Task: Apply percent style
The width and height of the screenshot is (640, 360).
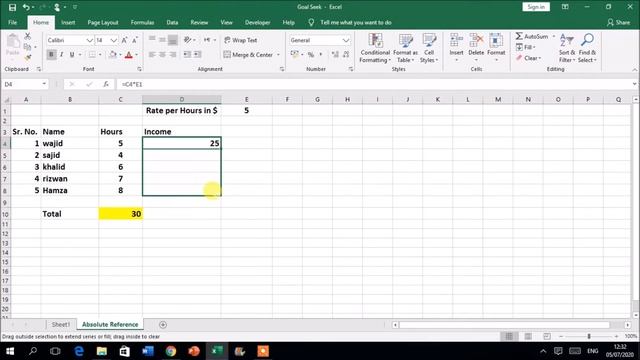Action: click(x=311, y=54)
